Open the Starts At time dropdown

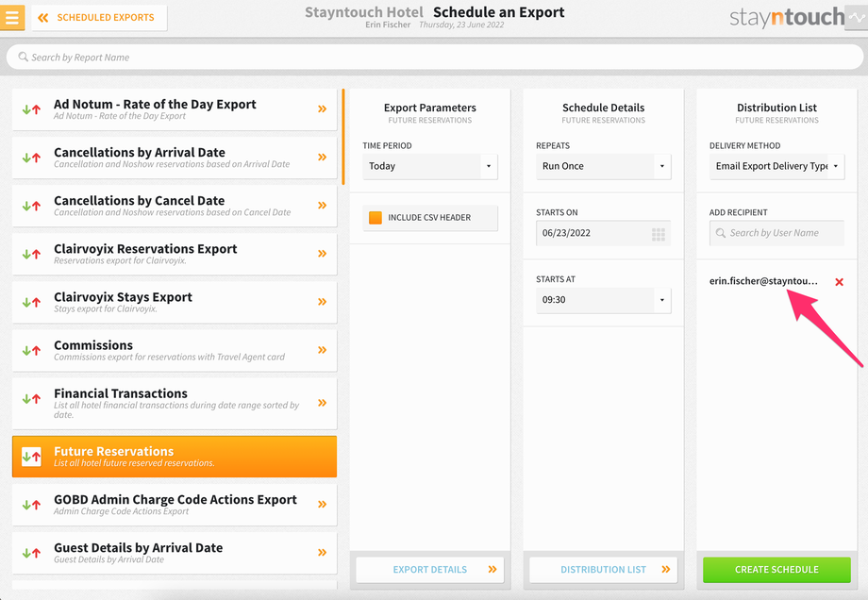pos(604,300)
